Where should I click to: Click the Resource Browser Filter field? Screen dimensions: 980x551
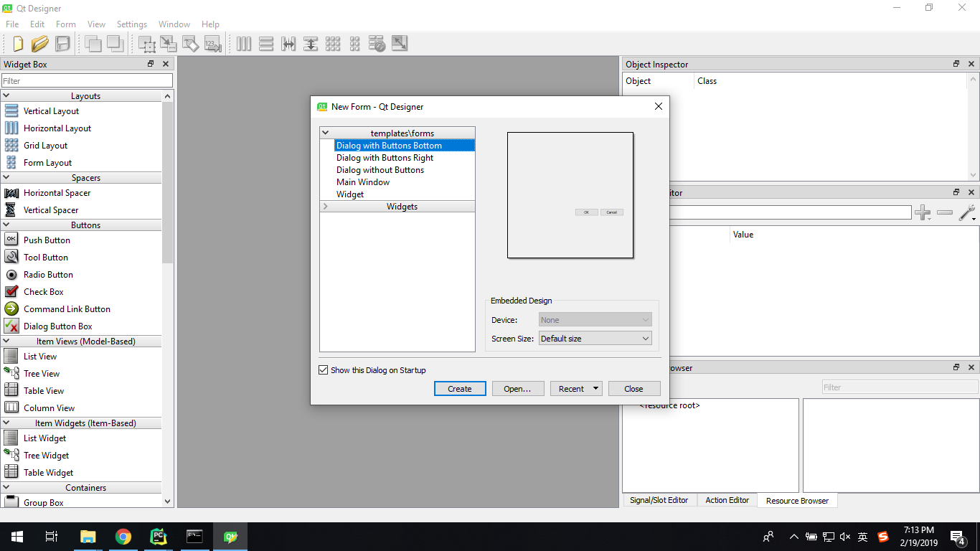tap(900, 387)
